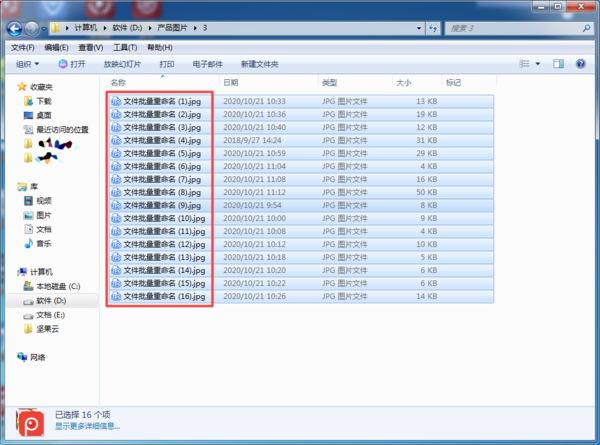This screenshot has height=445, width=600.
Task: Open the 工具(T) menu
Action: tap(125, 47)
